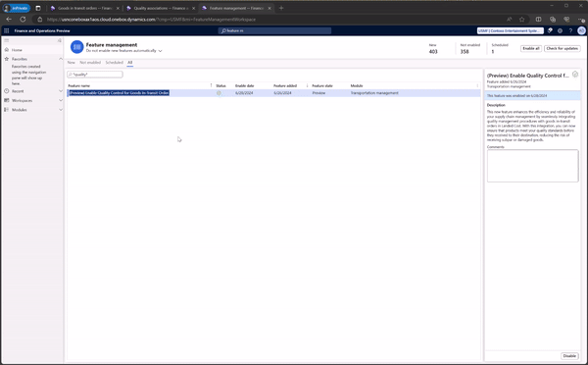Image resolution: width=588 pixels, height=365 pixels.
Task: Click the Enable all button
Action: pyautogui.click(x=531, y=48)
